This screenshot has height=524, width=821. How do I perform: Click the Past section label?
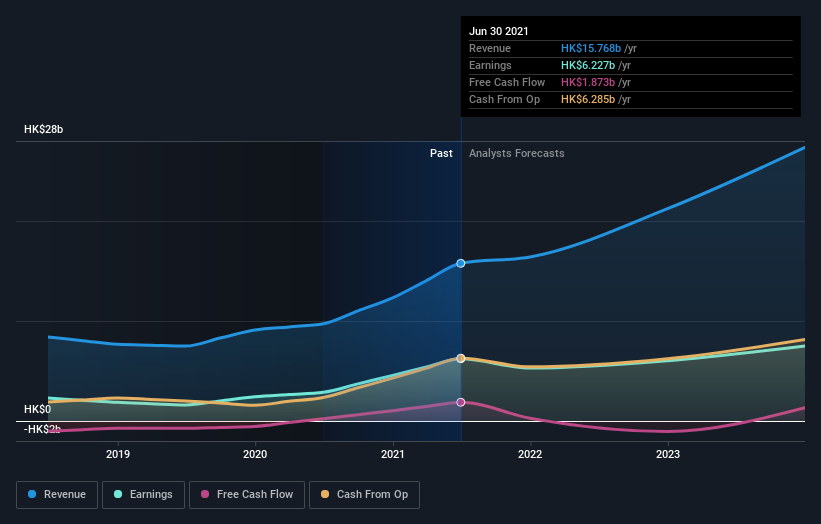tap(441, 153)
